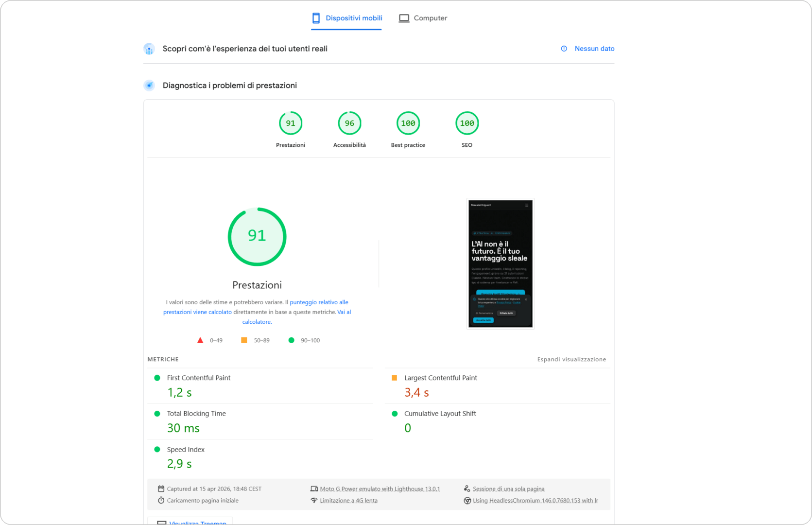Click the 1,2 s First Contentful Paint value
812x525 pixels.
pos(179,393)
